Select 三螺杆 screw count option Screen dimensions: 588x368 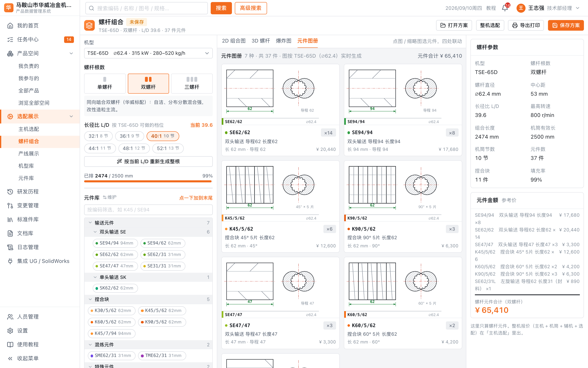[192, 83]
